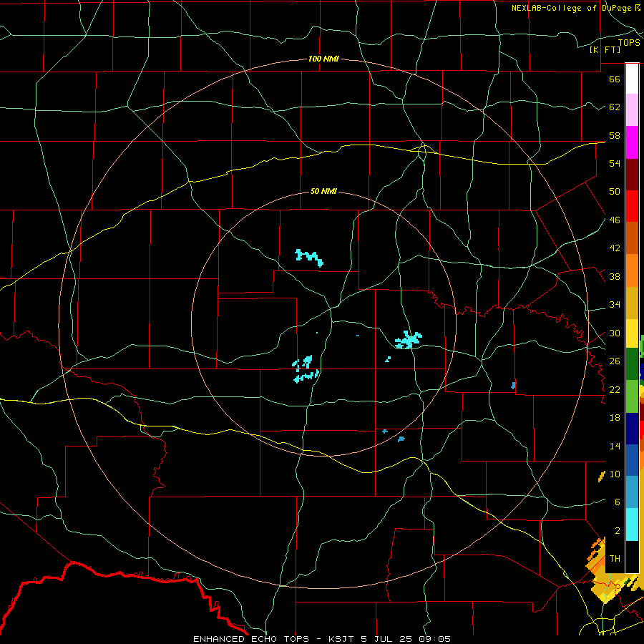Click the legend value "38"
The image size is (644, 644).
[x=615, y=276]
